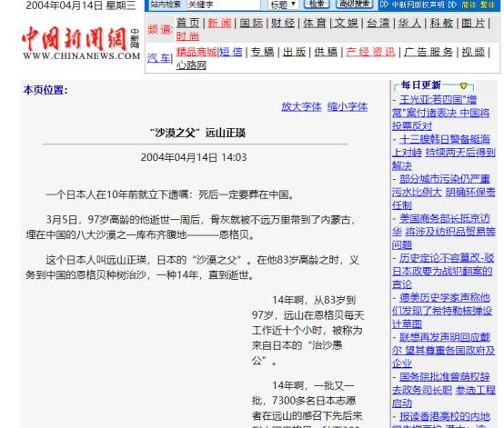
Task: Open headline 美国商务部长抵京访华
Action: click(x=444, y=232)
